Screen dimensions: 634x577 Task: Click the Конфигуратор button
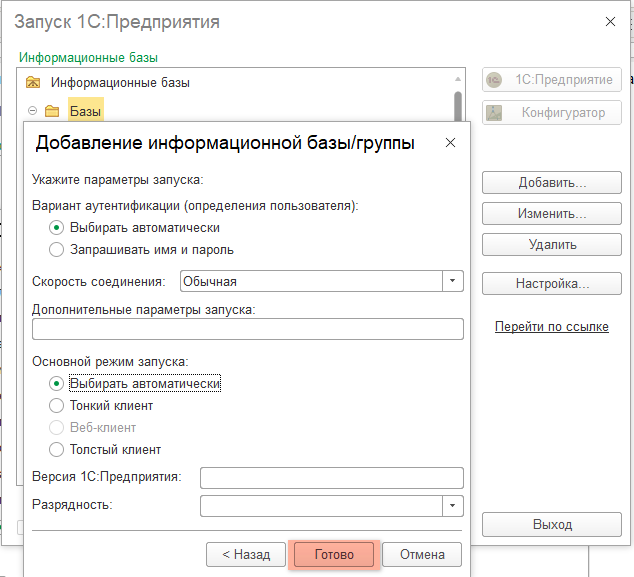552,112
